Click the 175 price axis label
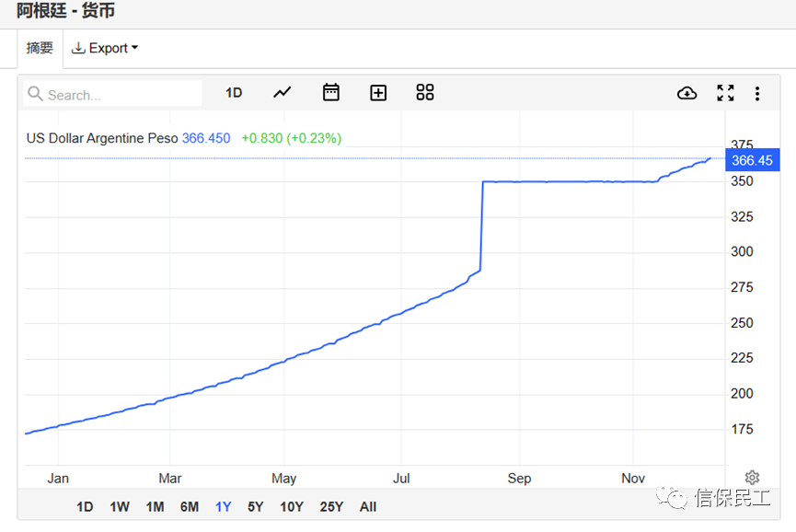 (742, 430)
